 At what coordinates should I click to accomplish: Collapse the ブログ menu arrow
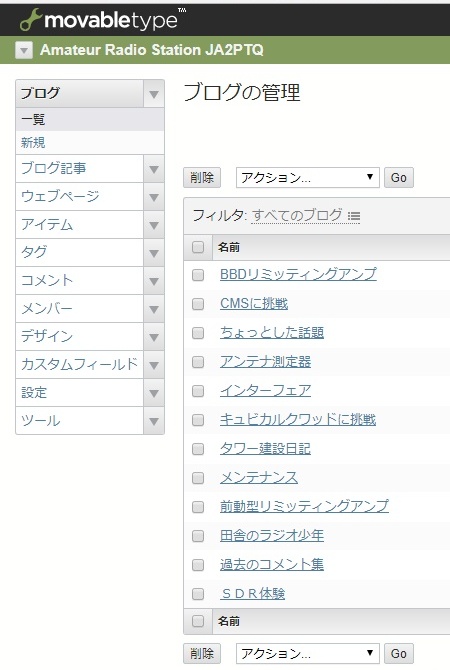(154, 94)
